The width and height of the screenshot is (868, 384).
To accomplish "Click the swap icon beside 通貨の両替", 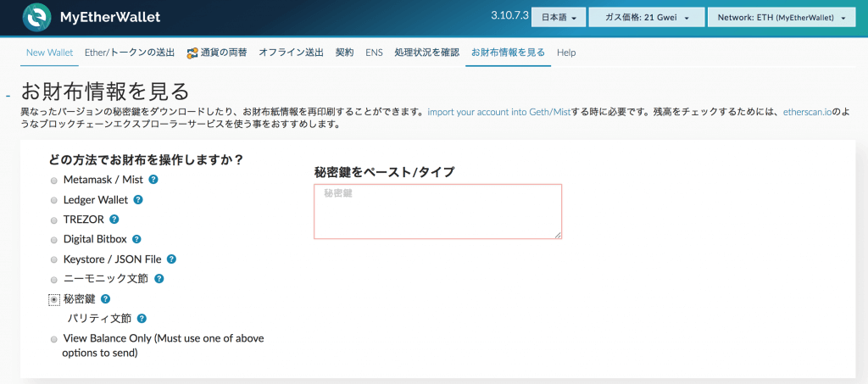I will point(192,53).
